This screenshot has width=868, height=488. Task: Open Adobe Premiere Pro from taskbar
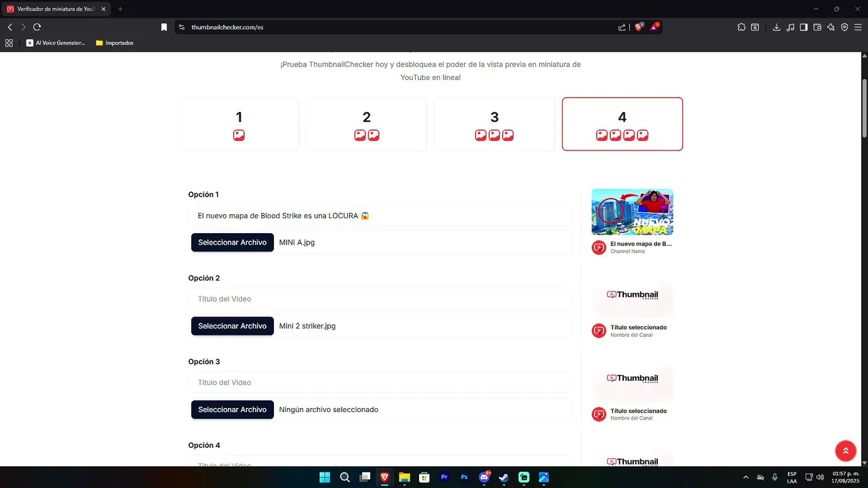point(444,477)
